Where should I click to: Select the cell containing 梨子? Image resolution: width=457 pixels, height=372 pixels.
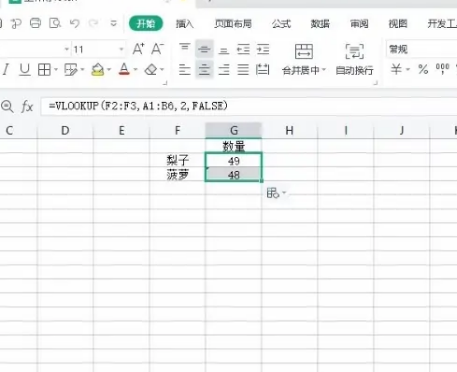(x=177, y=160)
